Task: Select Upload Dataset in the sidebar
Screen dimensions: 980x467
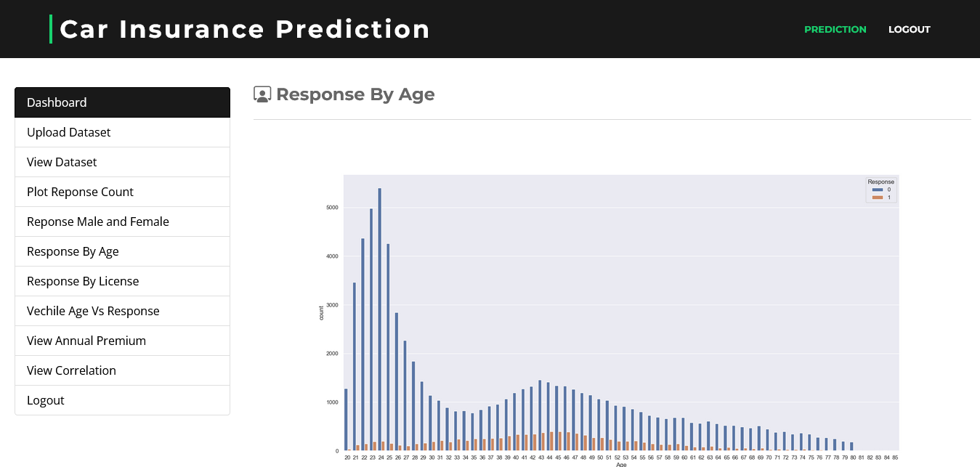Action: pyautogui.click(x=122, y=132)
